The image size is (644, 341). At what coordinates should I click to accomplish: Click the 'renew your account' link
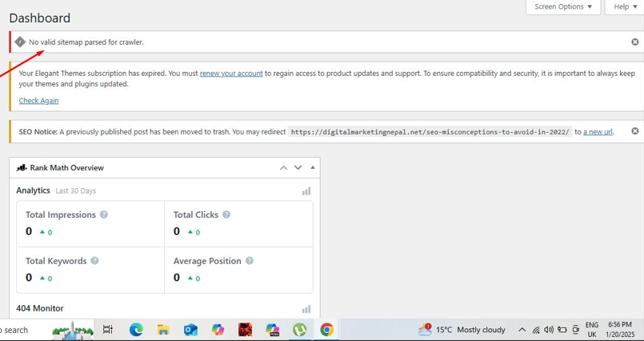tap(231, 74)
